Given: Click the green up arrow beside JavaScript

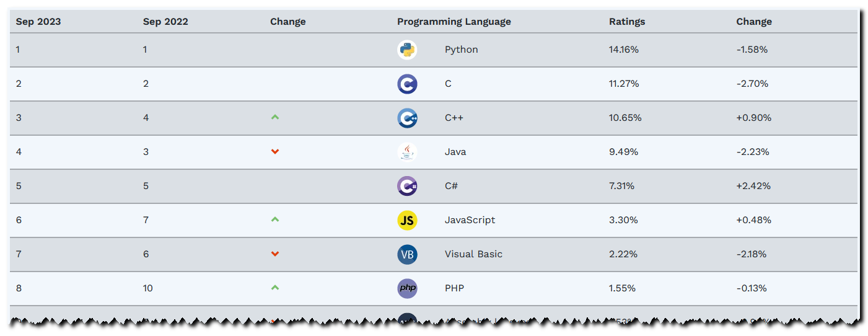Looking at the screenshot, I should [x=275, y=219].
